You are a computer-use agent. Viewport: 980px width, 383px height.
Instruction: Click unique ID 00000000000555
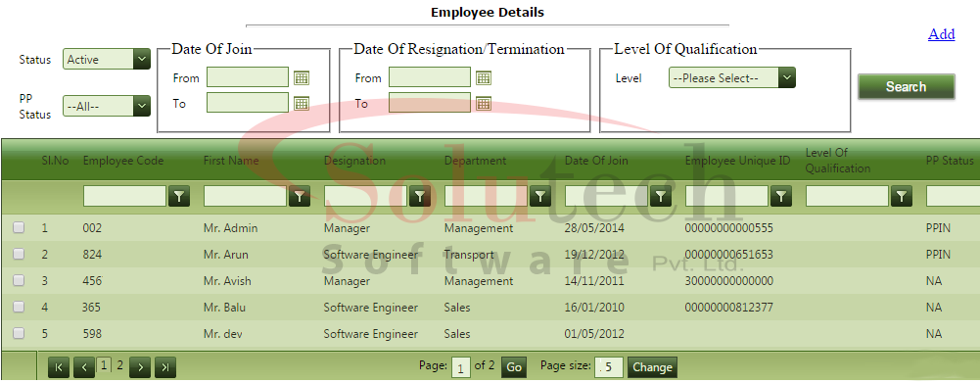pyautogui.click(x=728, y=228)
